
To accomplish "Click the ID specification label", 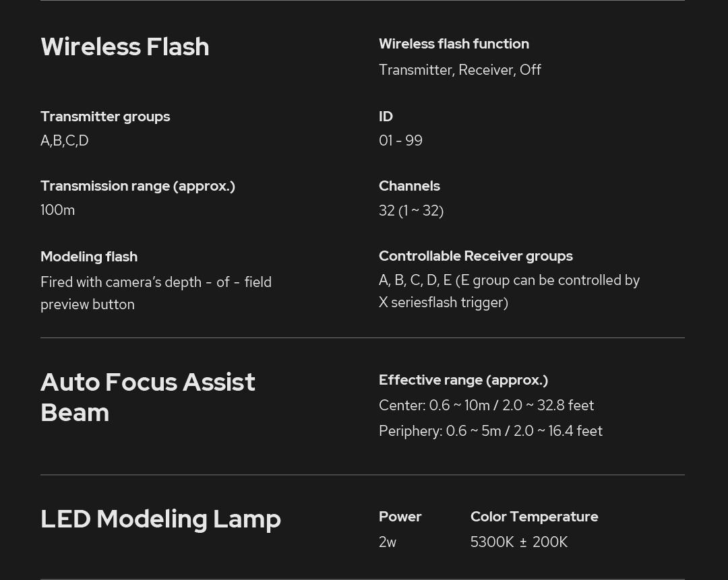I will point(386,117).
